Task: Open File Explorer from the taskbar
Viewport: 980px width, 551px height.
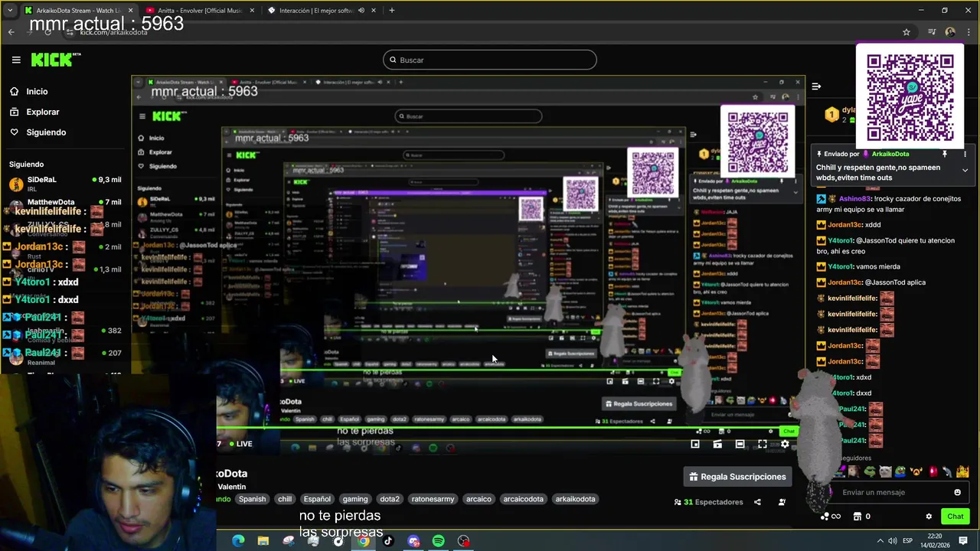Action: (x=263, y=541)
